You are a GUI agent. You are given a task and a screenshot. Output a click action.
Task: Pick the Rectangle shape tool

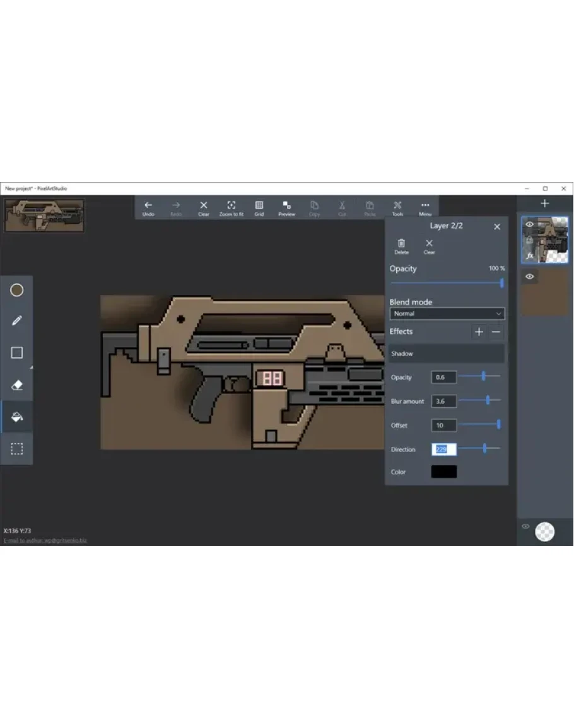click(17, 353)
